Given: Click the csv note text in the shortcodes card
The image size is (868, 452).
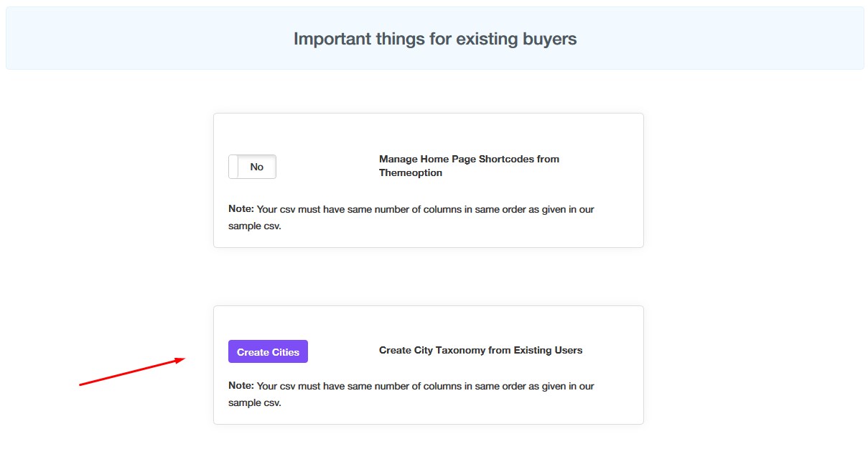Looking at the screenshot, I should click(411, 217).
